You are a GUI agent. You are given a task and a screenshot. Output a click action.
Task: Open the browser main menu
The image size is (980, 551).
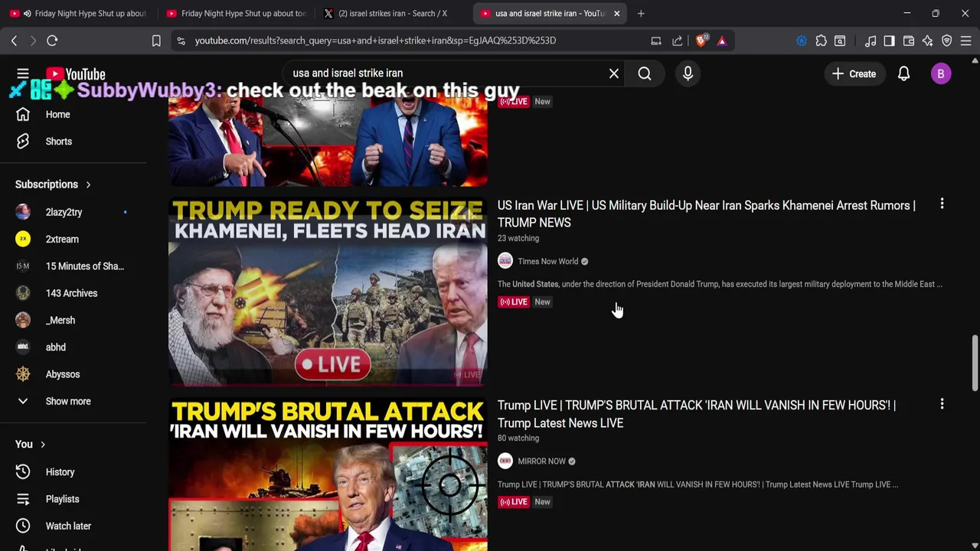966,41
